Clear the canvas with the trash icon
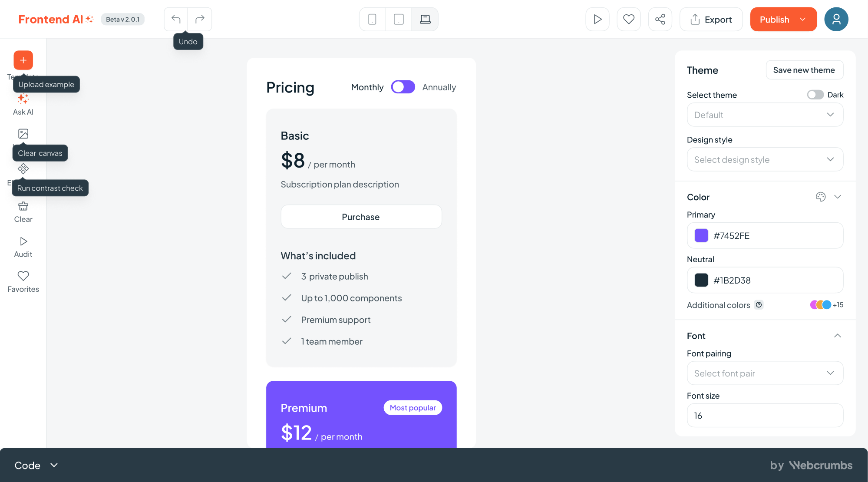The height and width of the screenshot is (482, 868). tap(23, 205)
